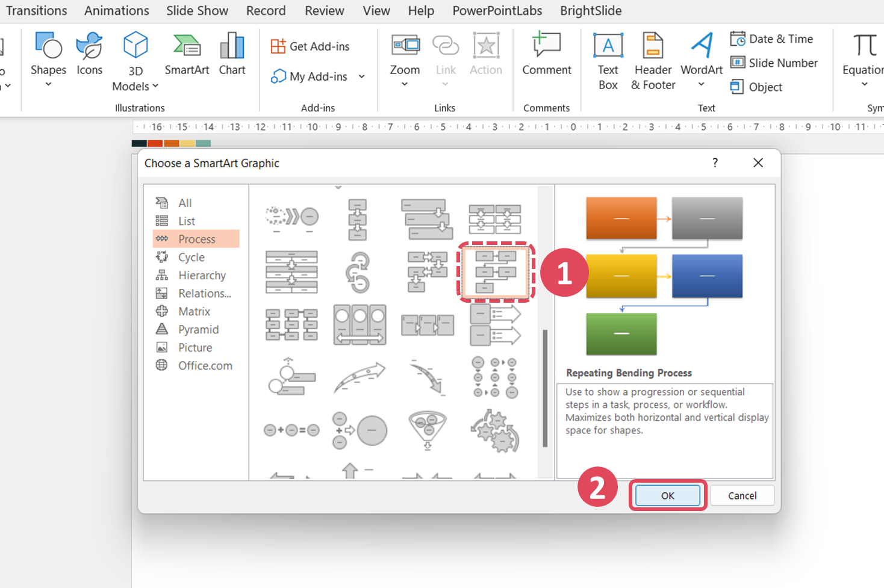Go to the Slide Show tab
884x588 pixels.
198,11
